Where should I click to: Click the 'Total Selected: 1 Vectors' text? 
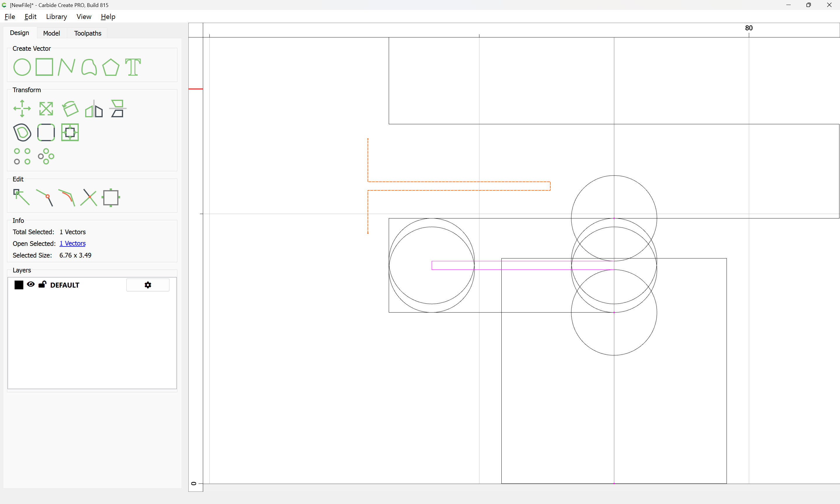point(49,232)
